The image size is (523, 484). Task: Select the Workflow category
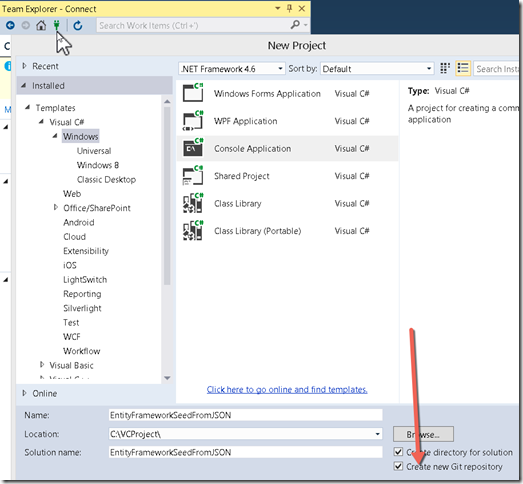click(x=82, y=351)
